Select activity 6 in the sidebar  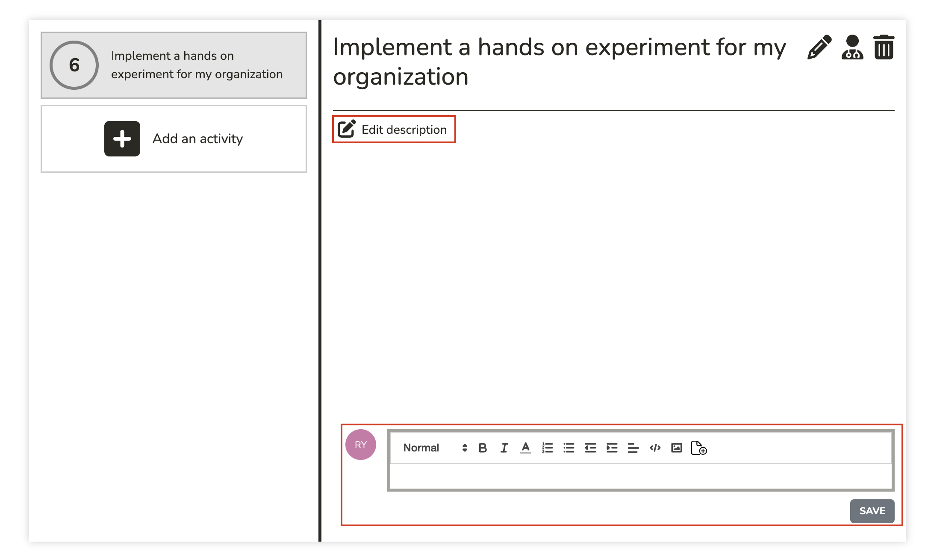point(174,65)
